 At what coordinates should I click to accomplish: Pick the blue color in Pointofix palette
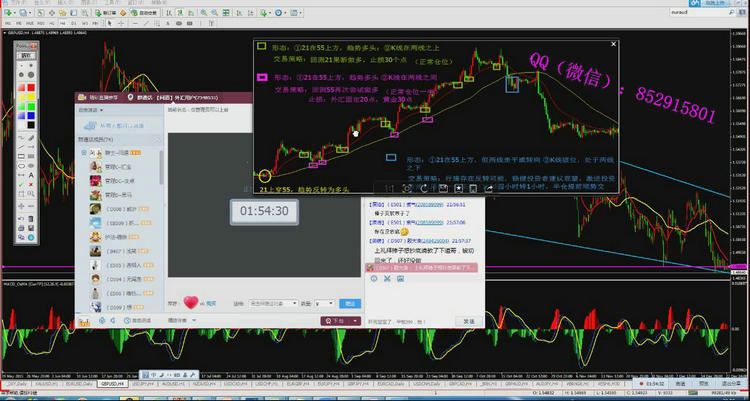[x=31, y=115]
